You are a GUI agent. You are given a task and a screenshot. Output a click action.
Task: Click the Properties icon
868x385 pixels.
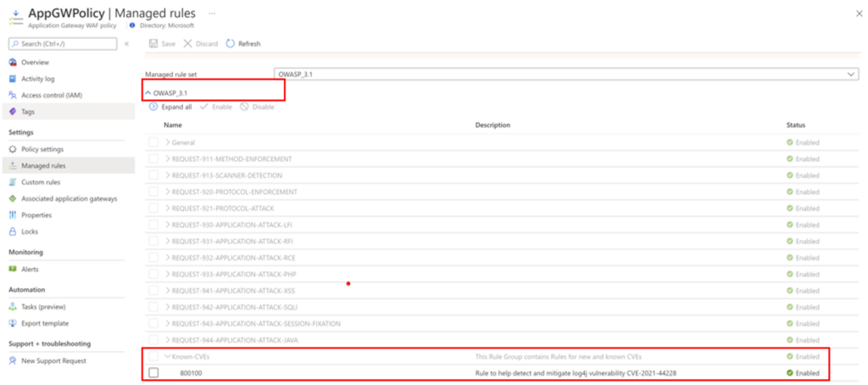pyautogui.click(x=13, y=215)
